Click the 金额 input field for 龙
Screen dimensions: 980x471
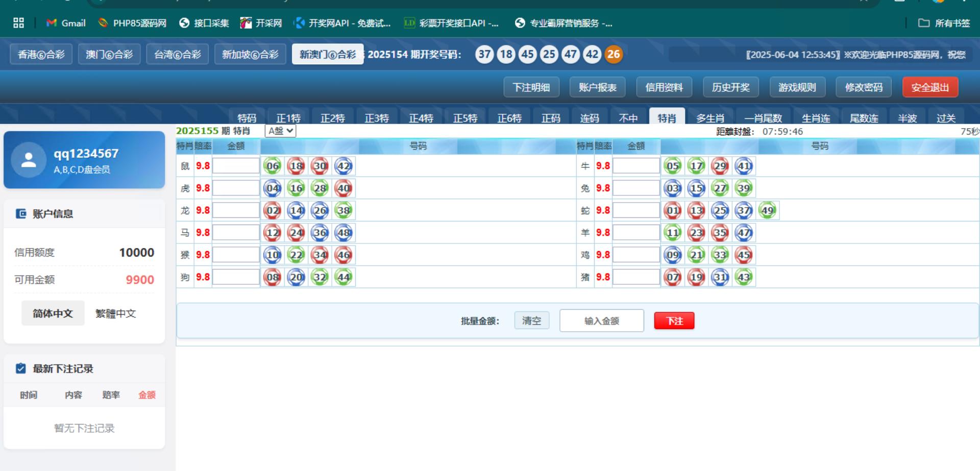[x=236, y=210]
